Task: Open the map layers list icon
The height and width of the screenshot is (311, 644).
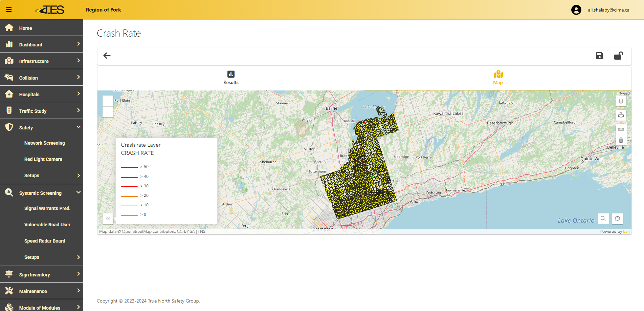Action: [621, 101]
